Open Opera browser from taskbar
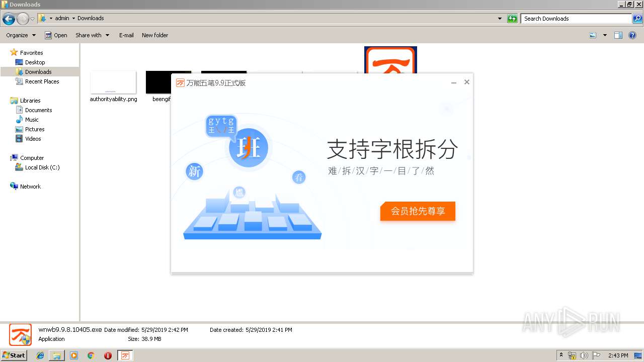644x362 pixels. point(108,355)
